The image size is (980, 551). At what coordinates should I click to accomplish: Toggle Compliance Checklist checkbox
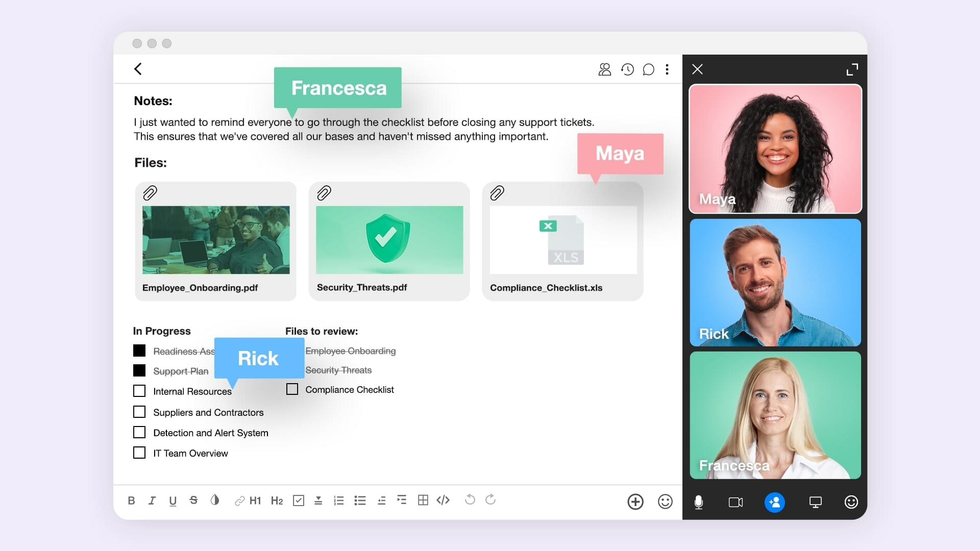click(291, 389)
